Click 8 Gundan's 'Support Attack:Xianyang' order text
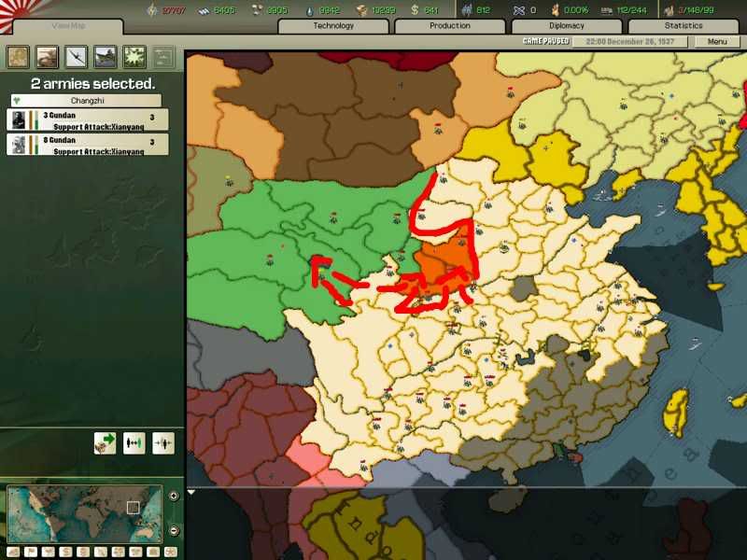 click(99, 151)
